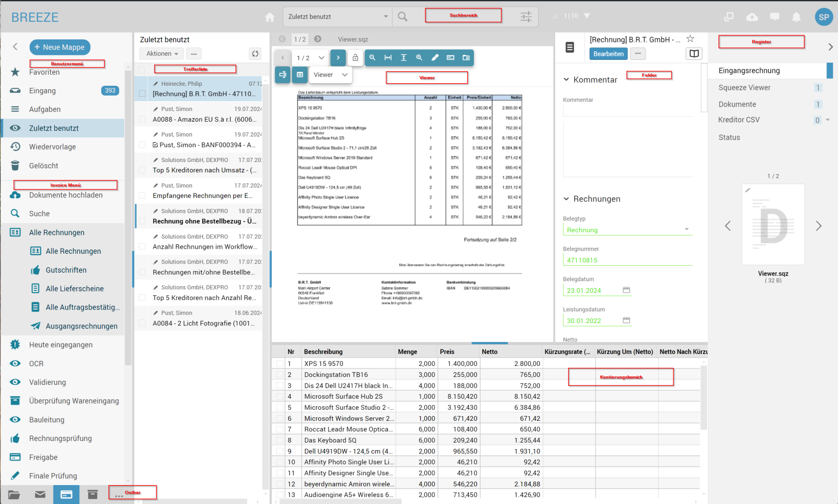Screen dimensions: 838x504
Task: Open the book view icon beside Bearbeiten
Action: pyautogui.click(x=694, y=53)
